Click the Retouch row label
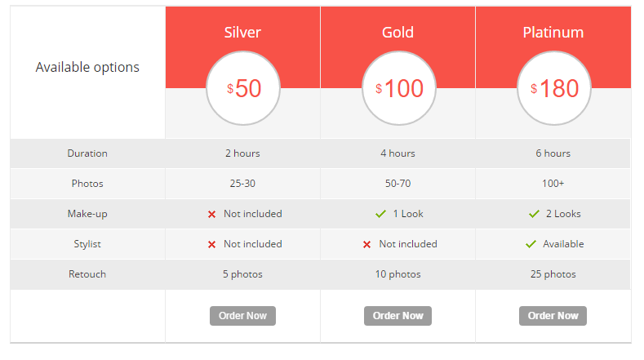Image resolution: width=644 pixels, height=360 pixels. 87,274
